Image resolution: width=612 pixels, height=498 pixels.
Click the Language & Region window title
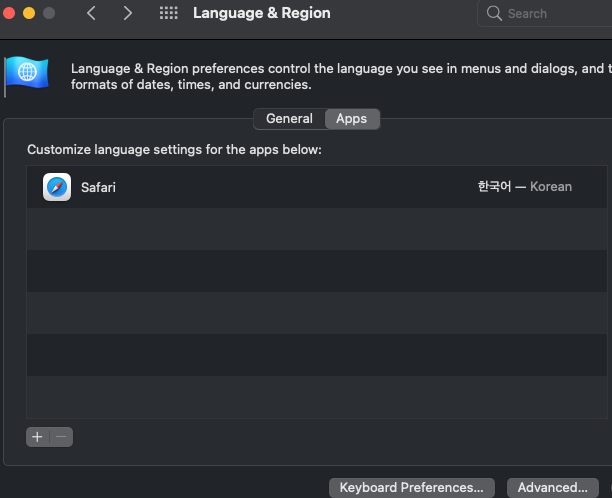pyautogui.click(x=262, y=13)
